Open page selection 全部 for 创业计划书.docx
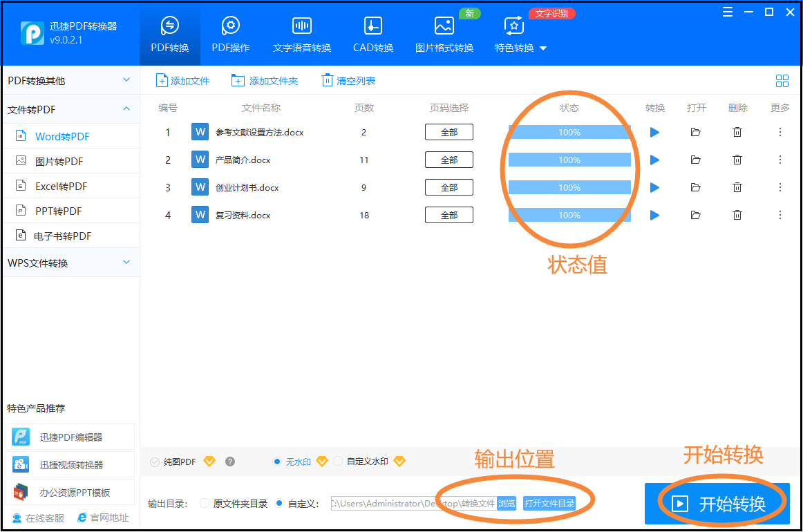The height and width of the screenshot is (532, 803). 449,187
